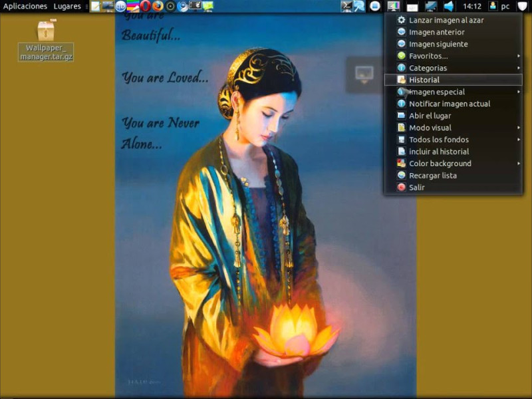
Task: Open the network monitor tray icon
Action: pos(431,6)
